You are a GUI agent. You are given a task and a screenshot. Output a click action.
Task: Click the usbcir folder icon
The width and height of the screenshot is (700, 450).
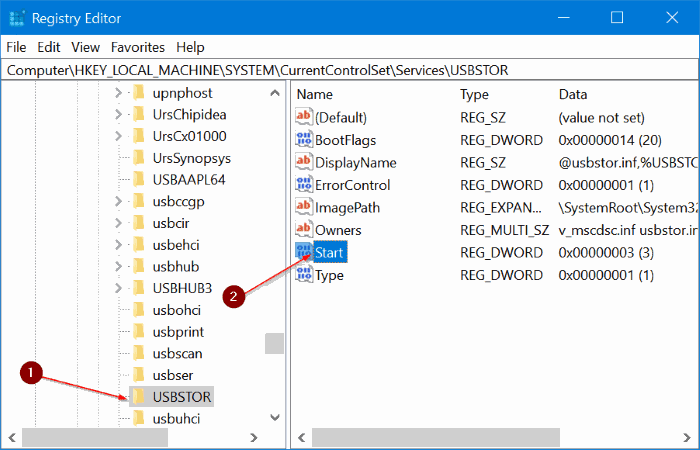(139, 223)
